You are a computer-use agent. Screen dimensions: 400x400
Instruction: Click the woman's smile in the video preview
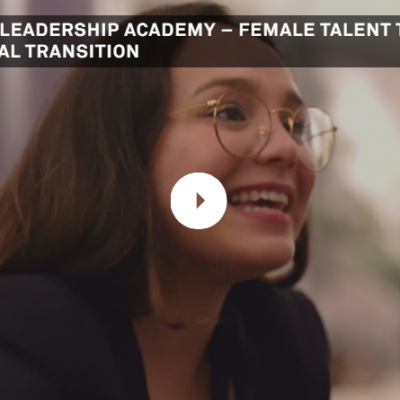coord(262,202)
